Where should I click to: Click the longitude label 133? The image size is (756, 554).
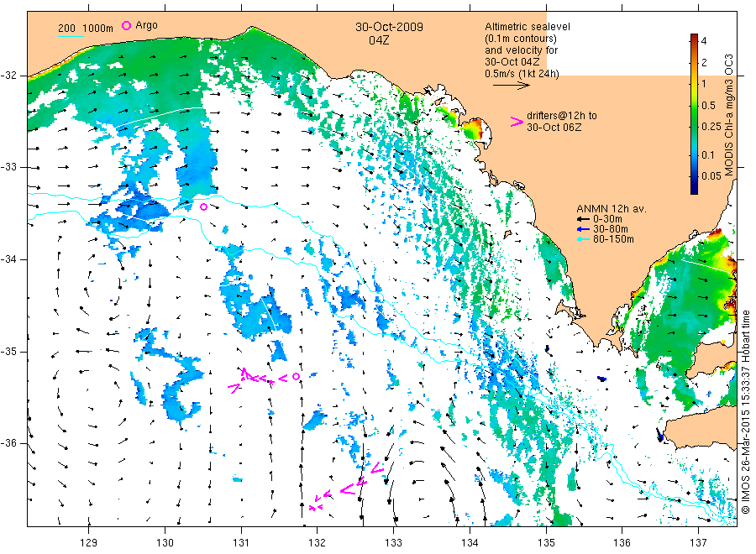(393, 543)
